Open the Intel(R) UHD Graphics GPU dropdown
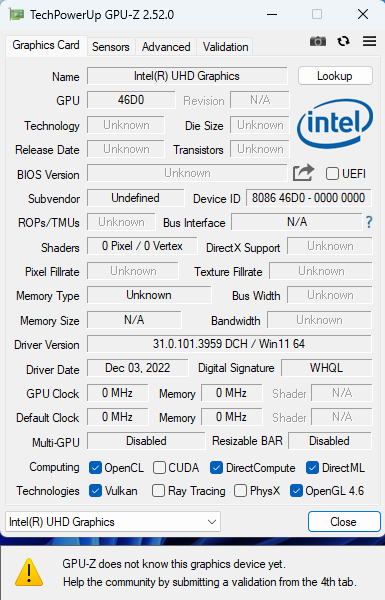 (x=113, y=522)
